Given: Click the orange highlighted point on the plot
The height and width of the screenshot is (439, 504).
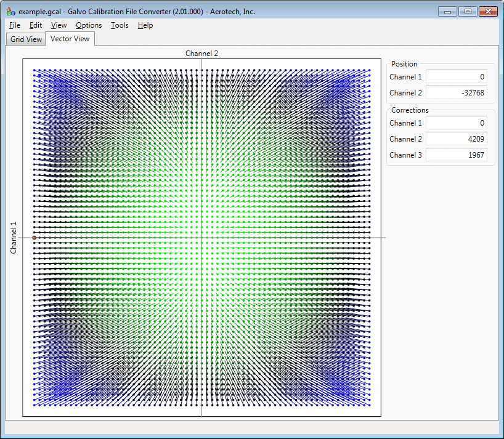Looking at the screenshot, I should tap(34, 238).
